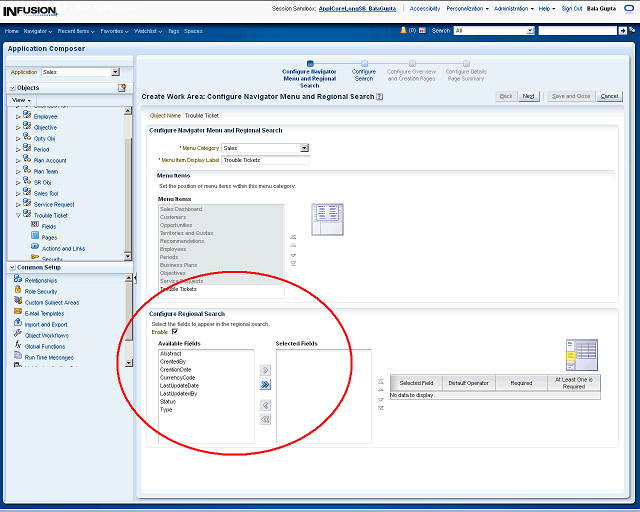Open the help icon beside the page title
The width and height of the screenshot is (640, 512).
pyautogui.click(x=379, y=97)
